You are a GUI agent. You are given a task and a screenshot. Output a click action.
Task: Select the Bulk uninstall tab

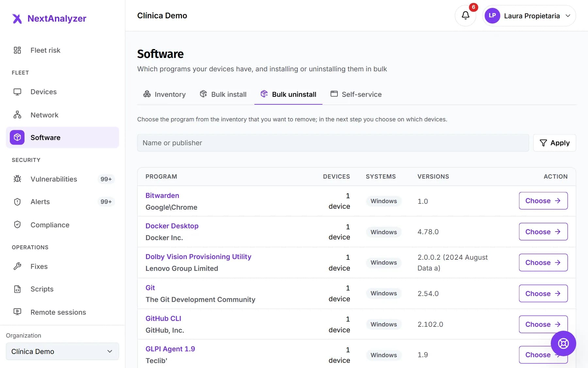click(x=288, y=94)
